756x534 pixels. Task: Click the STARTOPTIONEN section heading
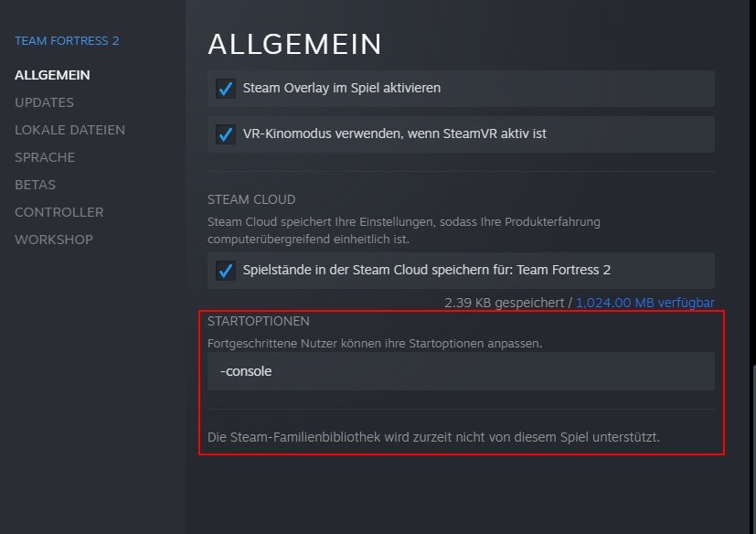click(259, 321)
